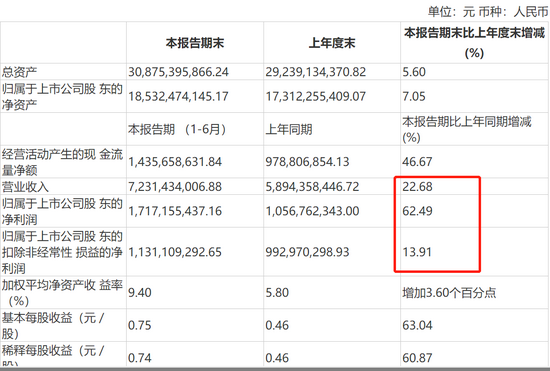This screenshot has width=550, height=371.
Task: Click the 0.75 earnings per share value
Action: [x=140, y=325]
